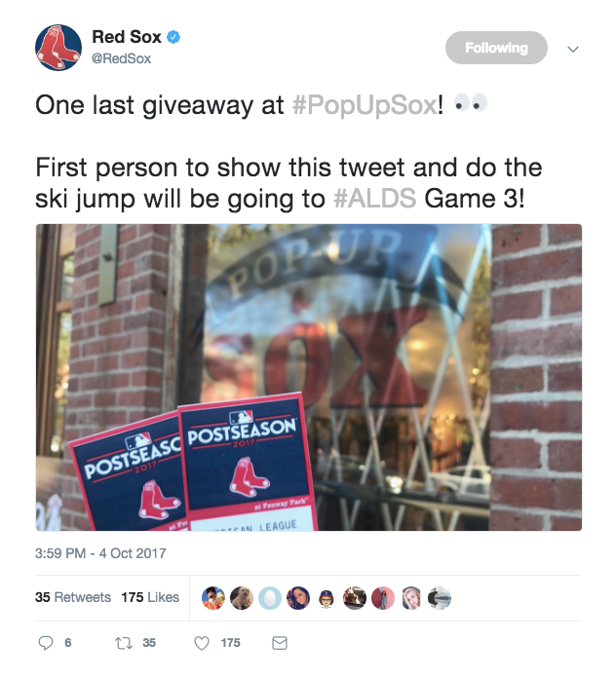616x678 pixels.
Task: Open the #ALDS hashtag link
Action: (x=374, y=199)
